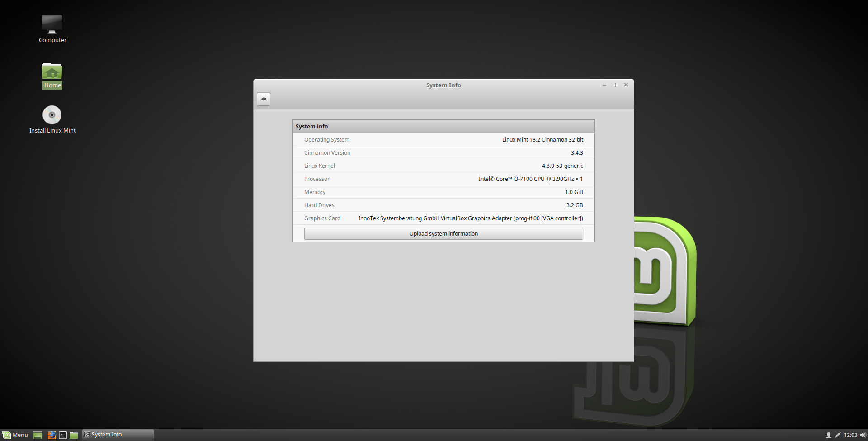Click Upload system information button
The image size is (868, 441).
tap(443, 234)
